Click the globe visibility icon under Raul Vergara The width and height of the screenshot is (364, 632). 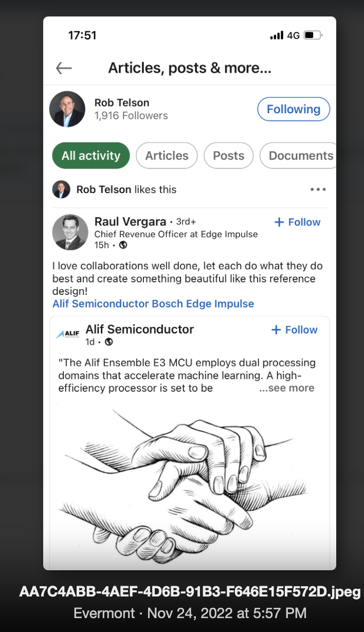123,245
